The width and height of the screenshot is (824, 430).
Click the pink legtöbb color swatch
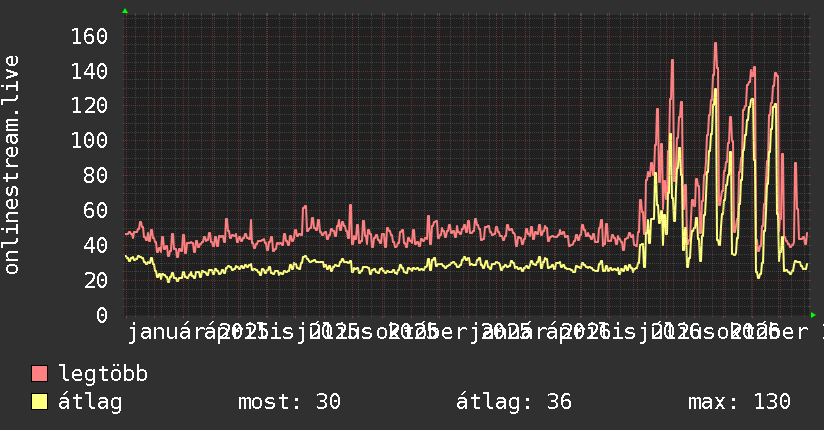click(39, 374)
